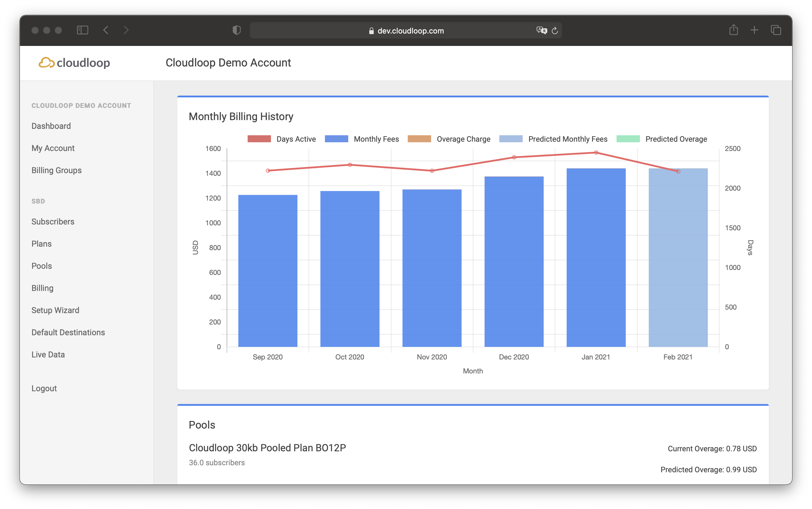The height and width of the screenshot is (509, 812).
Task: Open the privacy shield report icon
Action: click(237, 30)
